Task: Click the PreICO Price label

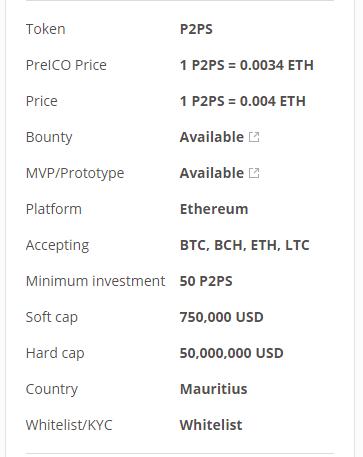Action: (66, 65)
